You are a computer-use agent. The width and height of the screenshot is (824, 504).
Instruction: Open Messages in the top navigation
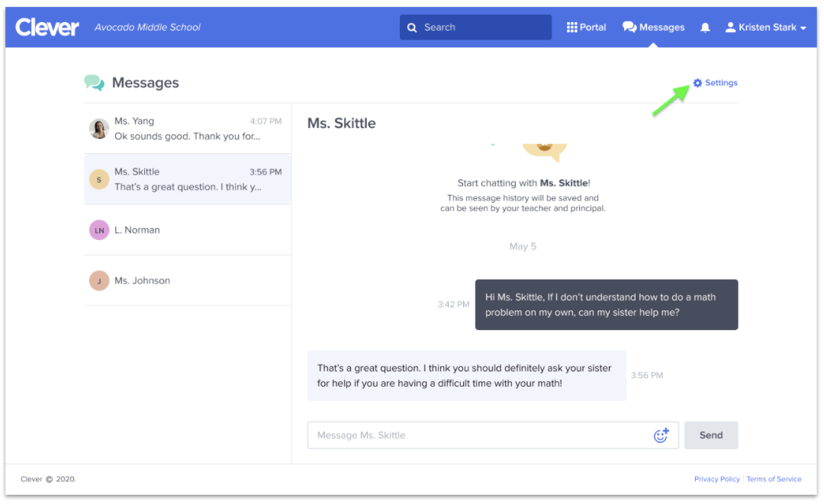click(x=653, y=27)
